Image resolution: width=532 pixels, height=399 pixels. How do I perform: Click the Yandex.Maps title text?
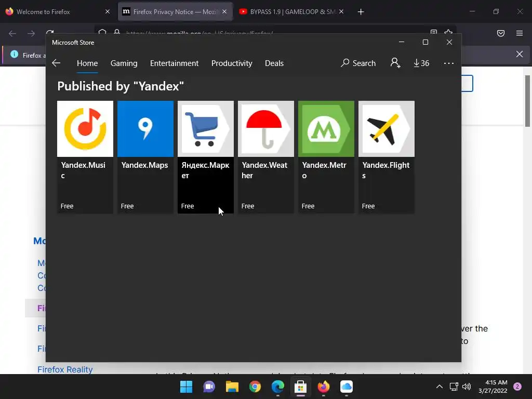click(144, 165)
